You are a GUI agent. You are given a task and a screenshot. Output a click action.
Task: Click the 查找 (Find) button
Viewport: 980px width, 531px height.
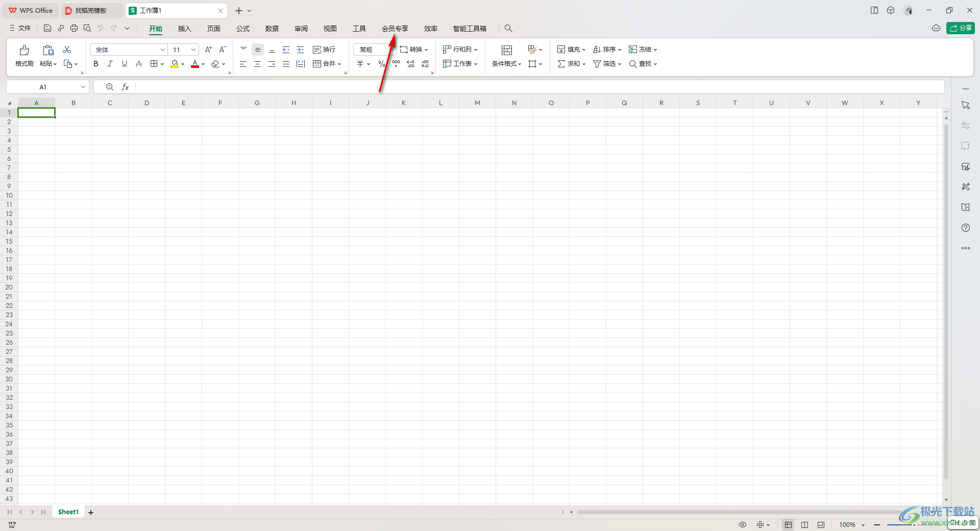click(643, 64)
